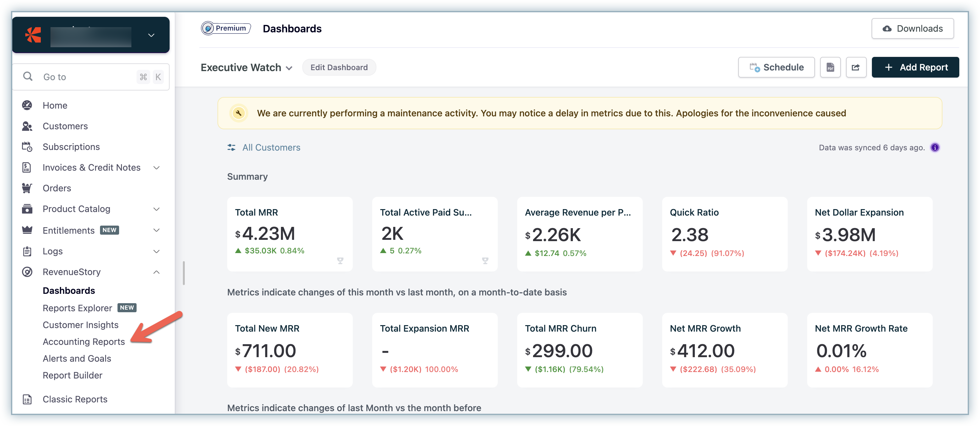Expand Invoices & Credit Notes menu
The image size is (980, 426).
[x=156, y=167]
